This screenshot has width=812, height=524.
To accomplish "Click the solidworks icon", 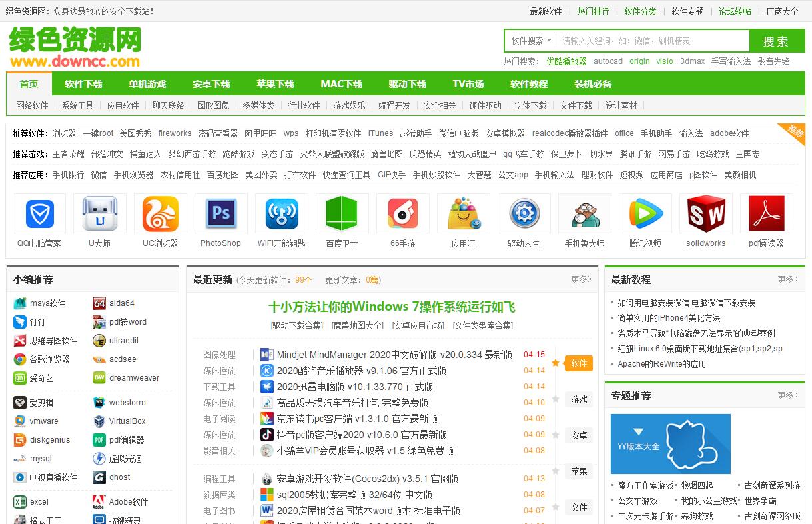I will coord(706,214).
